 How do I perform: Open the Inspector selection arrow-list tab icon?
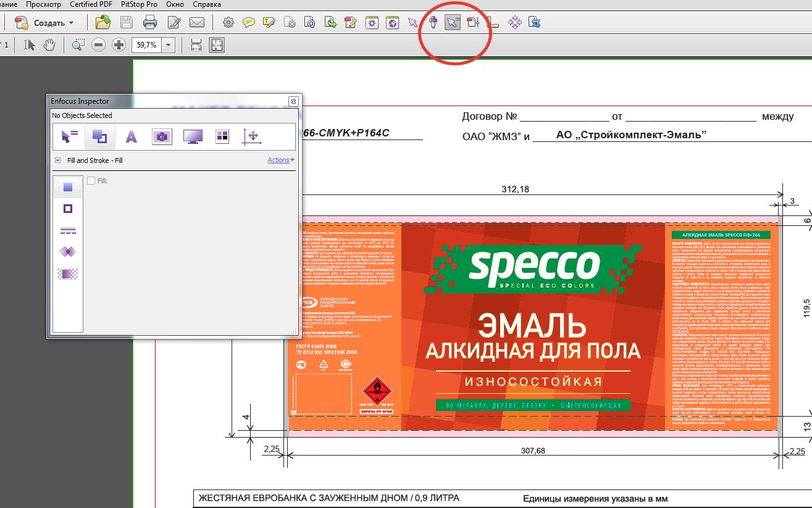tap(70, 136)
